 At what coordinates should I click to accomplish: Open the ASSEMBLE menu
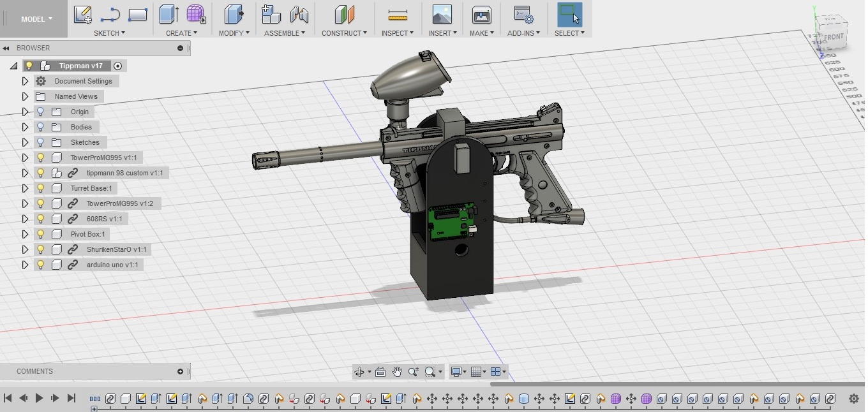(x=285, y=33)
